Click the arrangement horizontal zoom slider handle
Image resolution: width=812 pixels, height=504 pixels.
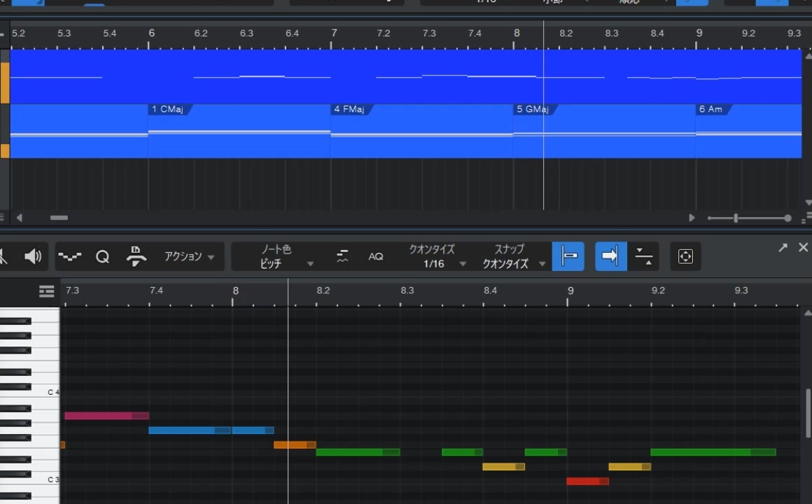pos(736,218)
